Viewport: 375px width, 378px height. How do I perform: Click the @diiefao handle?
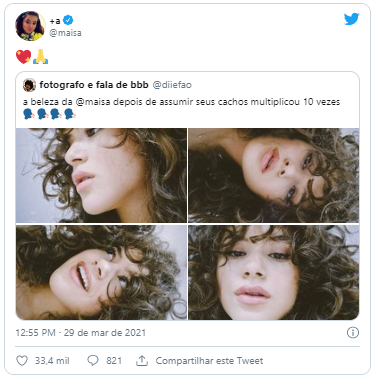coord(172,85)
